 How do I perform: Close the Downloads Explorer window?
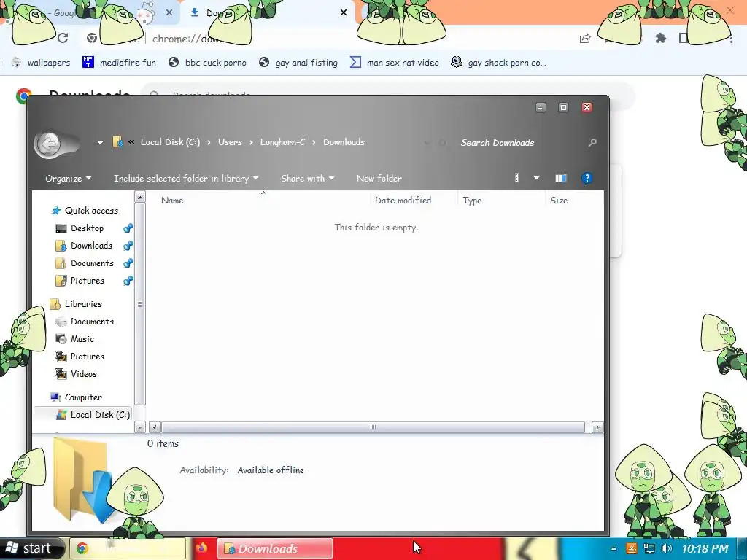tap(587, 108)
